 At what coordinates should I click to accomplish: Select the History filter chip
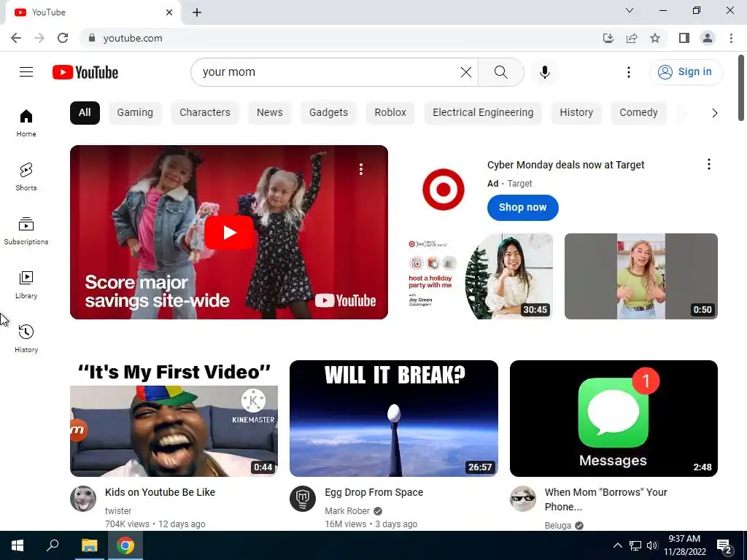[x=576, y=113]
